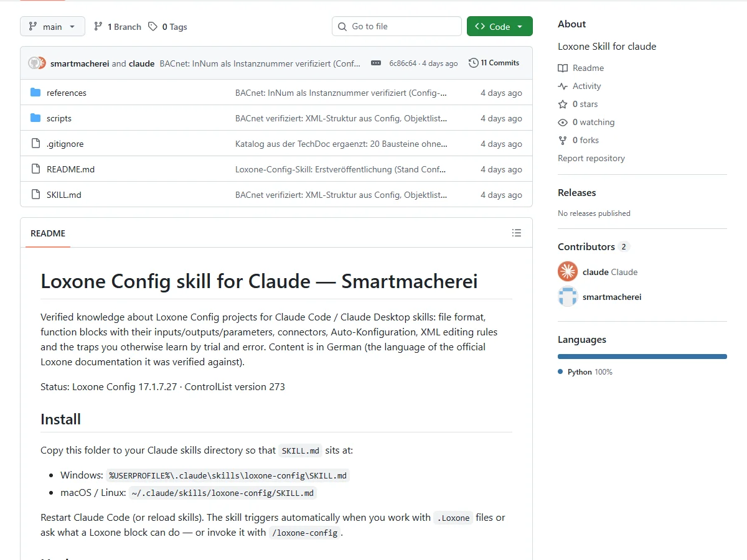The image size is (747, 560).
Task: Select the README tab
Action: (48, 233)
